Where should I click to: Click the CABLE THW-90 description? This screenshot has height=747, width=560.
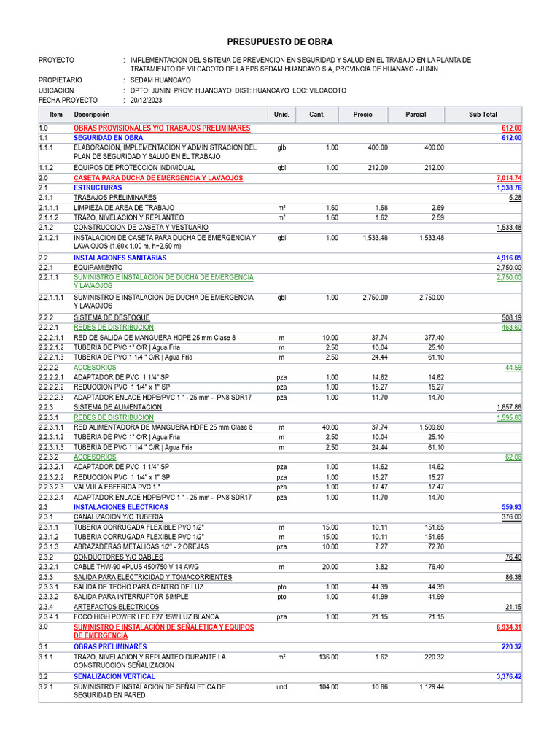point(136,567)
